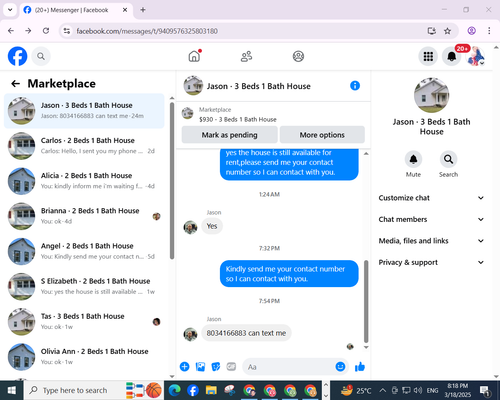Image resolution: width=500 pixels, height=400 pixels.
Task: Open the Facebook menu grid icon
Action: coord(428,56)
